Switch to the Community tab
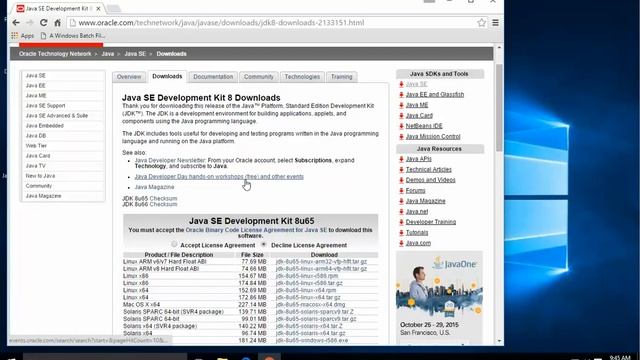 [259, 77]
